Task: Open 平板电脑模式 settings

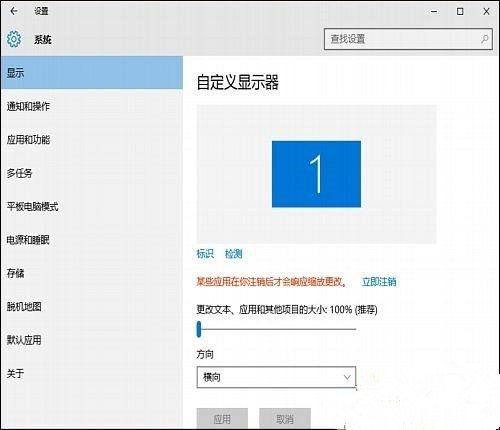Action: coord(92,206)
